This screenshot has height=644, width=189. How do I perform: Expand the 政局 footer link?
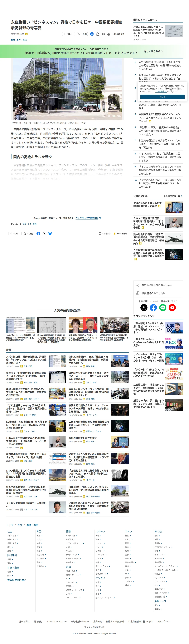pyautogui.click(x=39, y=540)
